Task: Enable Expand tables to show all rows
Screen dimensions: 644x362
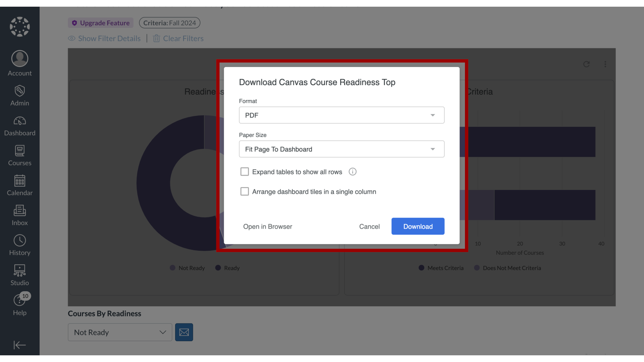Action: click(x=245, y=172)
